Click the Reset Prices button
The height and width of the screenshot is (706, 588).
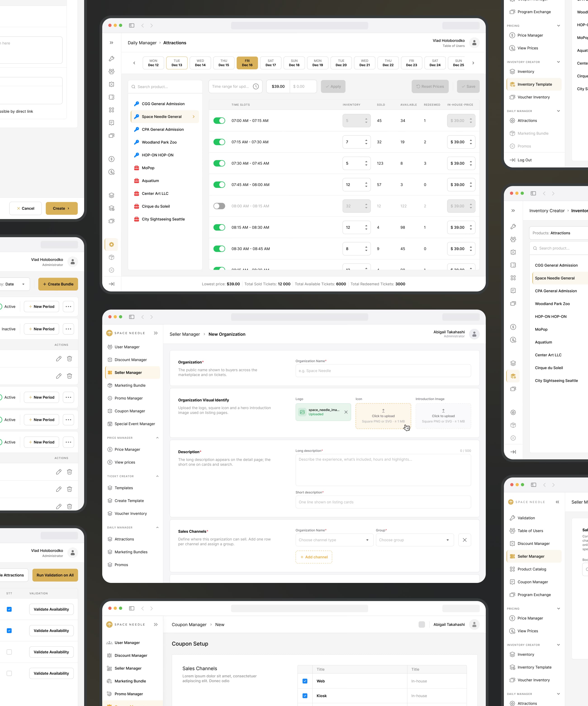pos(430,86)
